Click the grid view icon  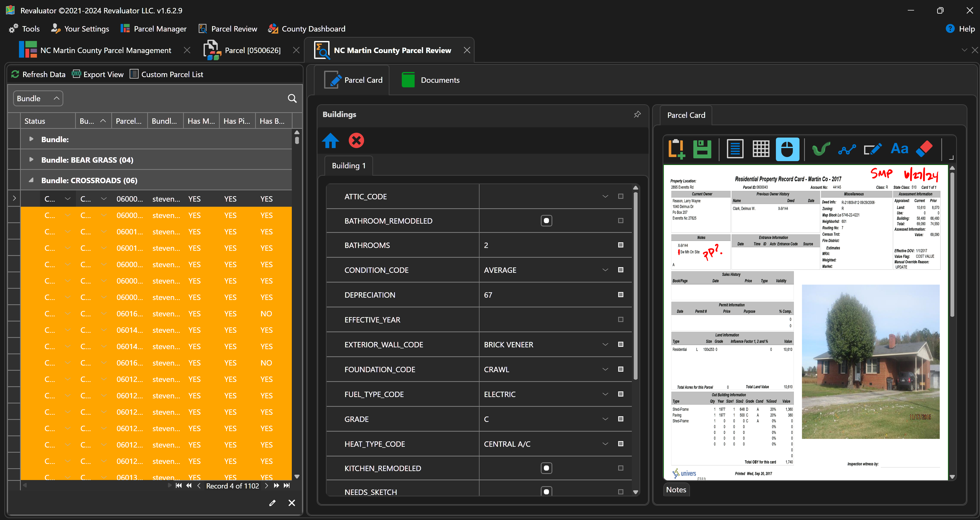click(761, 149)
